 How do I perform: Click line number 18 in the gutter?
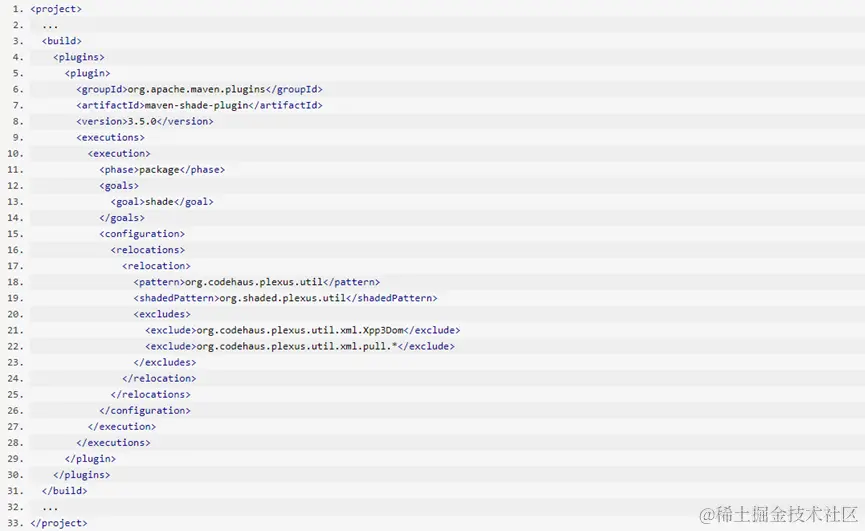tap(15, 282)
